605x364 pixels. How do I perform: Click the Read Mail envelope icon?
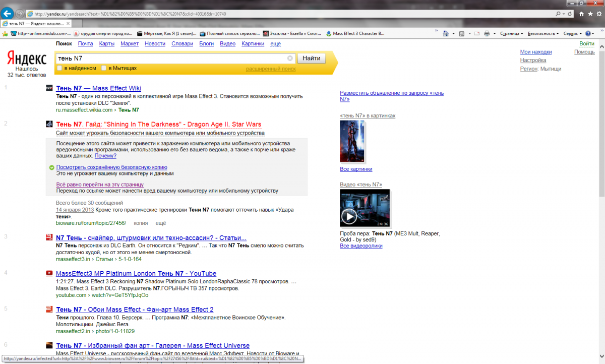coord(476,34)
